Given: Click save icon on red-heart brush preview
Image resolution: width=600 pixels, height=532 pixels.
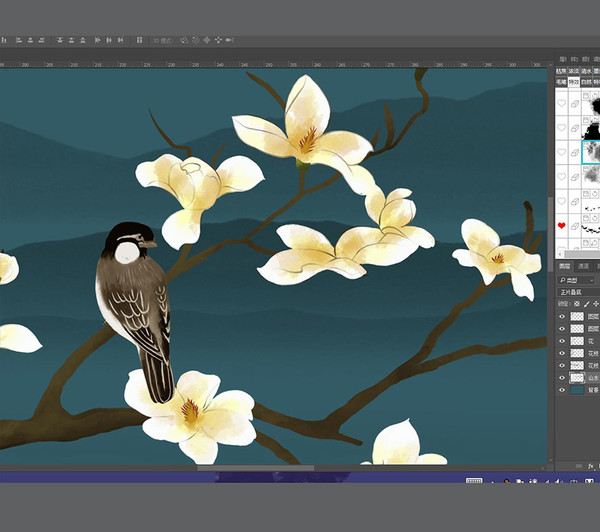Looking at the screenshot, I should pyautogui.click(x=586, y=218).
